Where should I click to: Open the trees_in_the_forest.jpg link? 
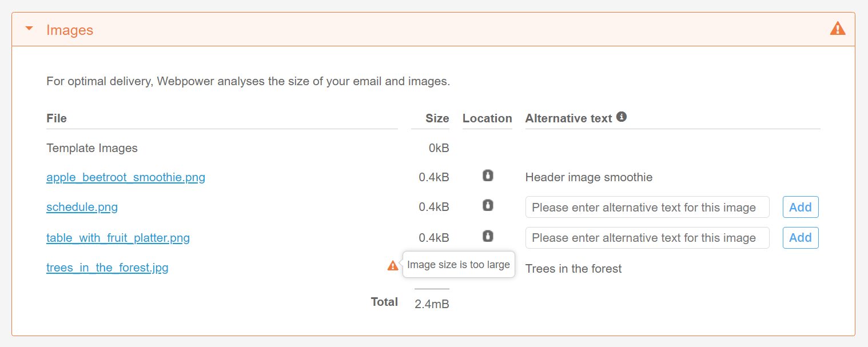tap(107, 268)
